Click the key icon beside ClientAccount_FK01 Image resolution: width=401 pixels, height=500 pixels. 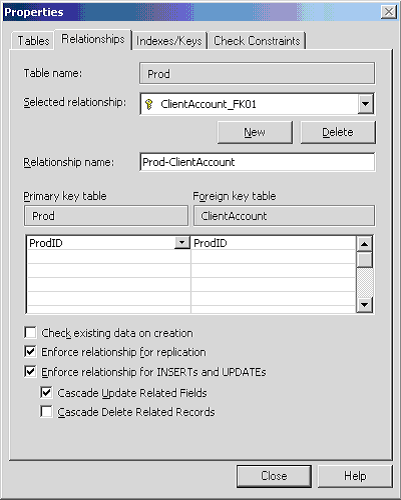tap(149, 104)
